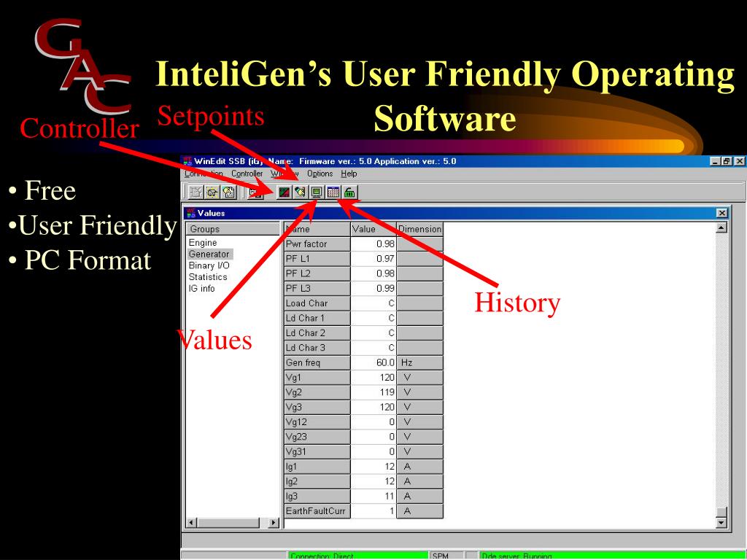Select the Engine group

point(203,243)
